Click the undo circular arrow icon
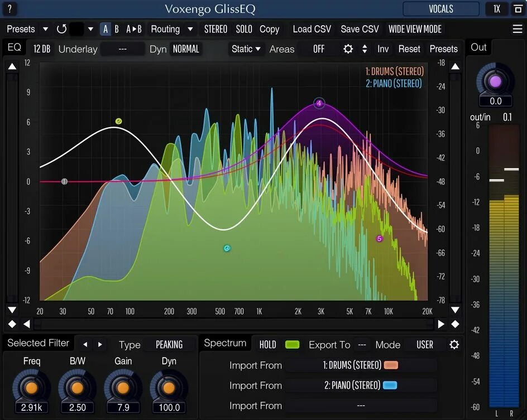 coord(61,29)
